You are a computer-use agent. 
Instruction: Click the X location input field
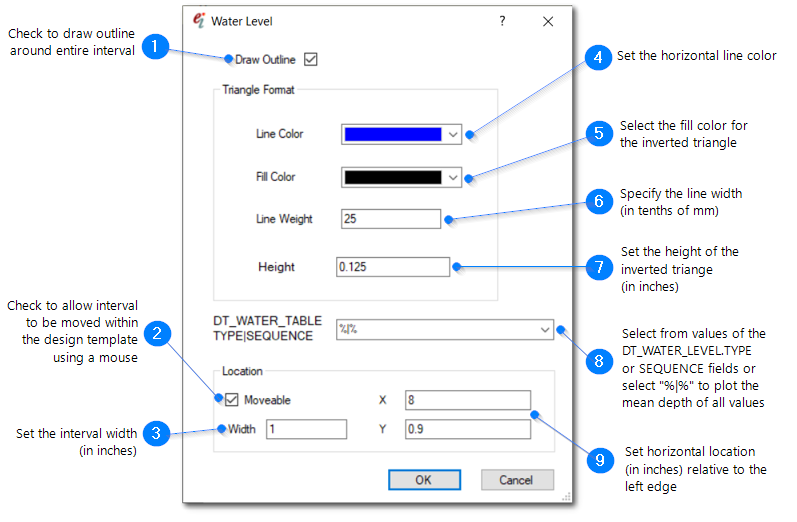(467, 400)
